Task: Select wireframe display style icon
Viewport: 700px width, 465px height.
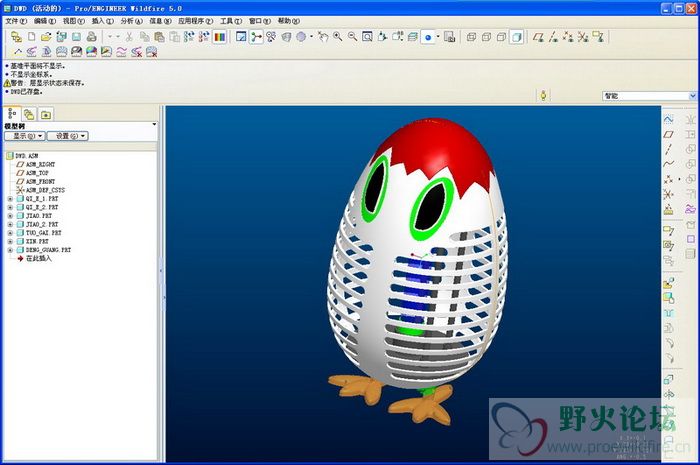Action: [x=471, y=37]
